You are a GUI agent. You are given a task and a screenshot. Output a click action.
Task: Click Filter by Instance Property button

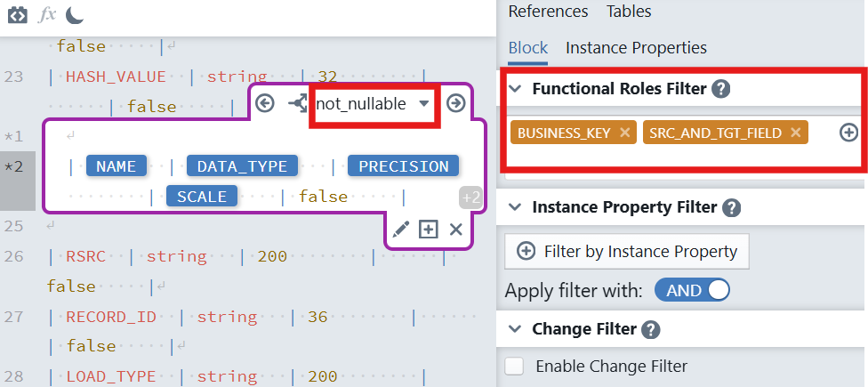627,252
